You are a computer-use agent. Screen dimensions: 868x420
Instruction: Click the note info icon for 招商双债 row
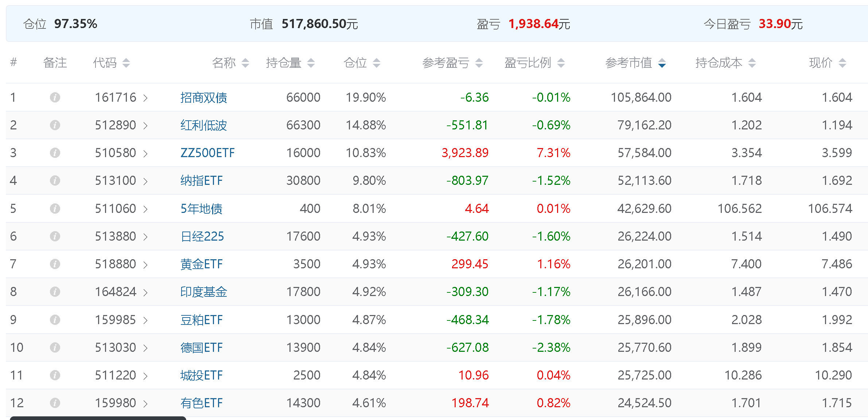tap(55, 97)
